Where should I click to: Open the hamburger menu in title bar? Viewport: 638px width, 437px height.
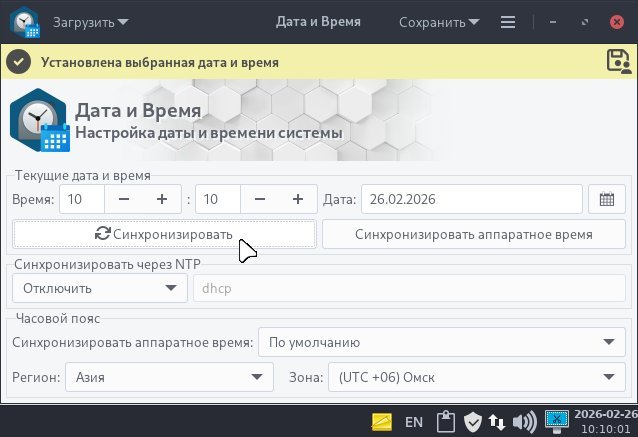[508, 22]
